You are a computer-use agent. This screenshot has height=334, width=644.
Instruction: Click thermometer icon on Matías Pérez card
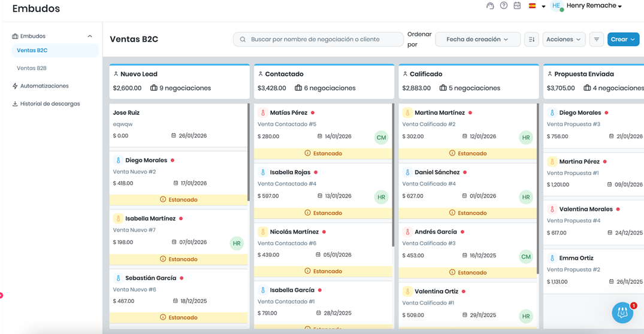click(263, 113)
